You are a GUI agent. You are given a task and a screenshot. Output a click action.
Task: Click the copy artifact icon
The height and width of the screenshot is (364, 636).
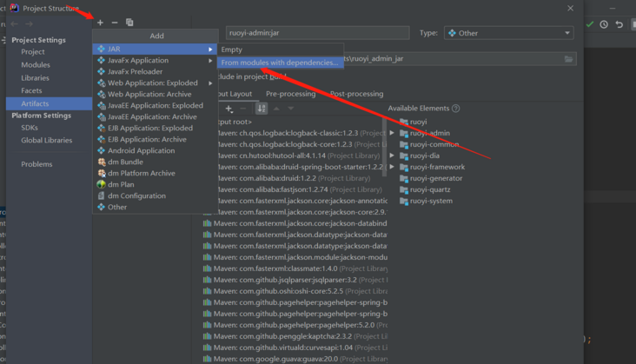click(x=129, y=23)
